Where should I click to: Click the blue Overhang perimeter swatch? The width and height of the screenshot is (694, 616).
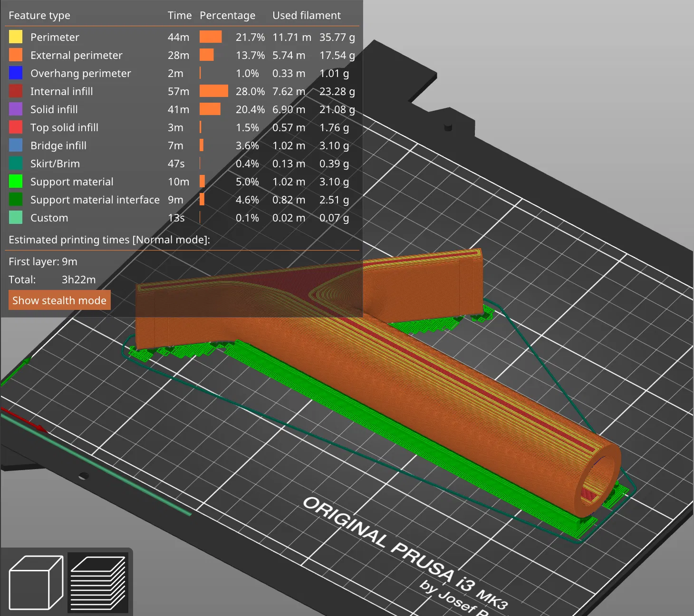pyautogui.click(x=16, y=73)
